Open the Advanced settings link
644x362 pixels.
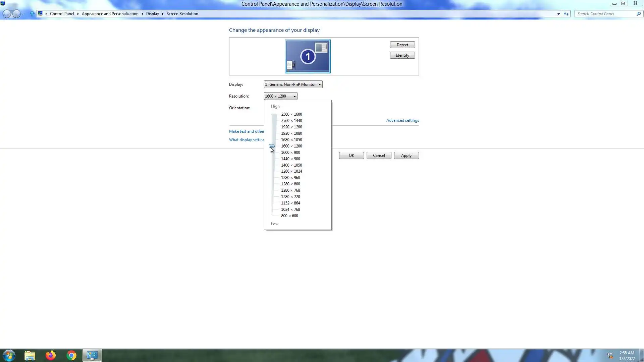point(402,120)
